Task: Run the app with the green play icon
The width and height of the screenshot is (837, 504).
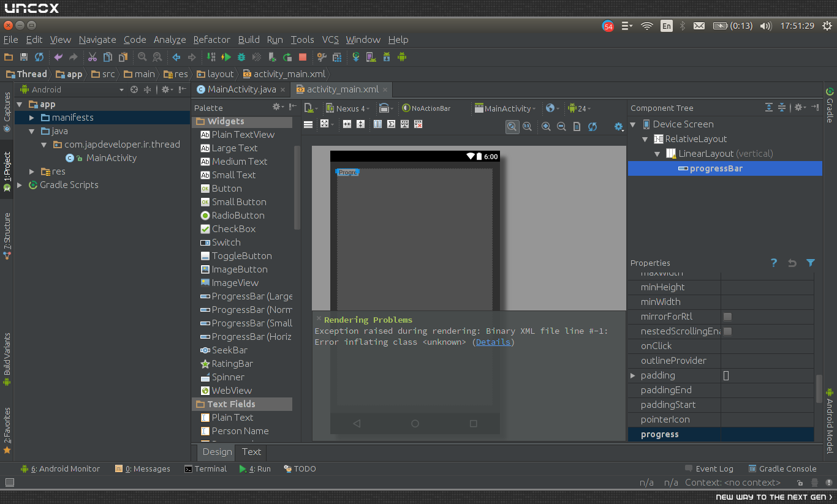Action: [x=226, y=57]
